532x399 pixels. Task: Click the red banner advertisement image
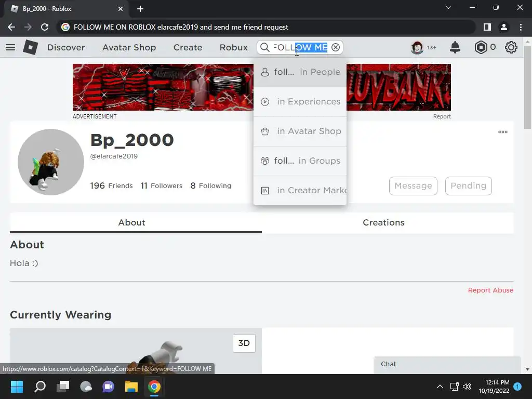[163, 87]
